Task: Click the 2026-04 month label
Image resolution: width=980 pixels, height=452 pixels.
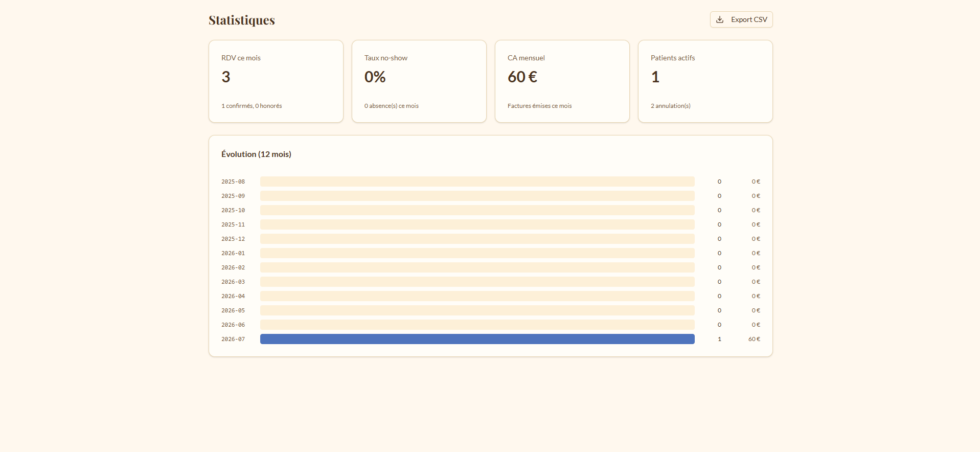Action: [x=233, y=296]
